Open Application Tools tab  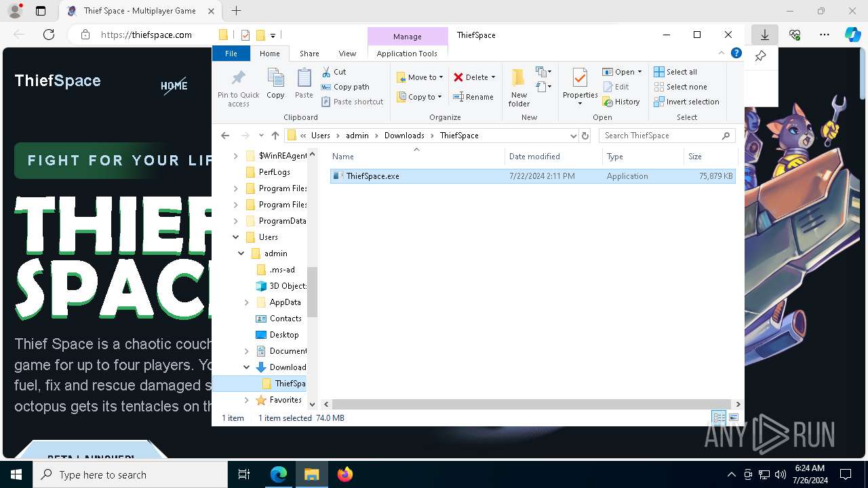[x=407, y=54]
